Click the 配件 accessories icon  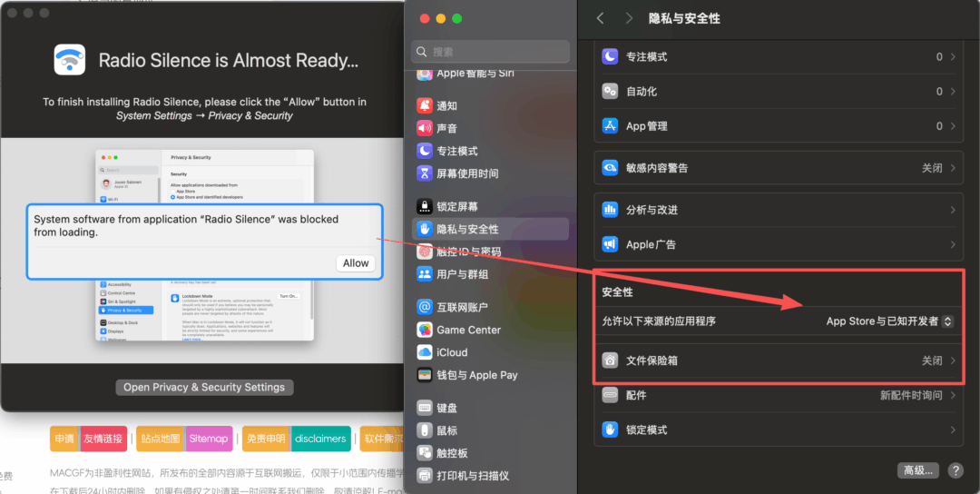pyautogui.click(x=610, y=395)
